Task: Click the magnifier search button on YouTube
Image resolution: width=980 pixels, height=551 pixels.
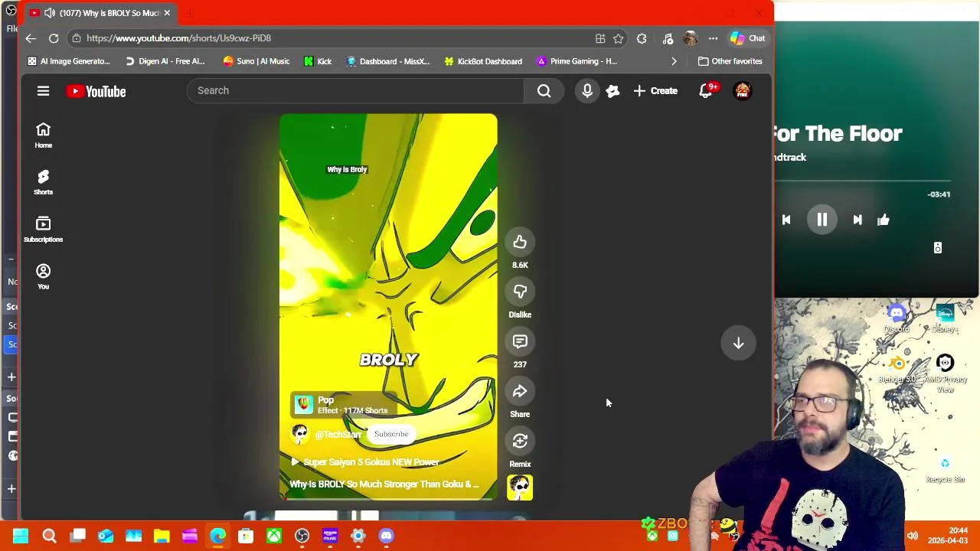Action: point(544,90)
